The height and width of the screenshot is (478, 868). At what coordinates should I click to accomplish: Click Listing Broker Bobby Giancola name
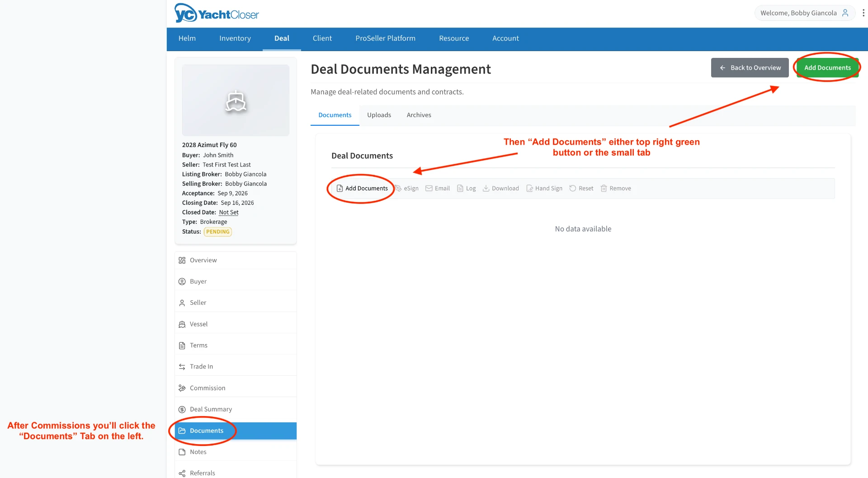pyautogui.click(x=245, y=175)
